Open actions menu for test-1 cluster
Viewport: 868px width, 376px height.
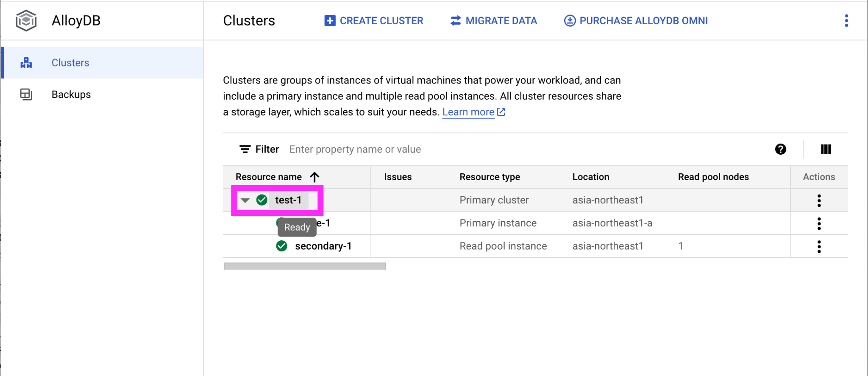[x=819, y=201]
